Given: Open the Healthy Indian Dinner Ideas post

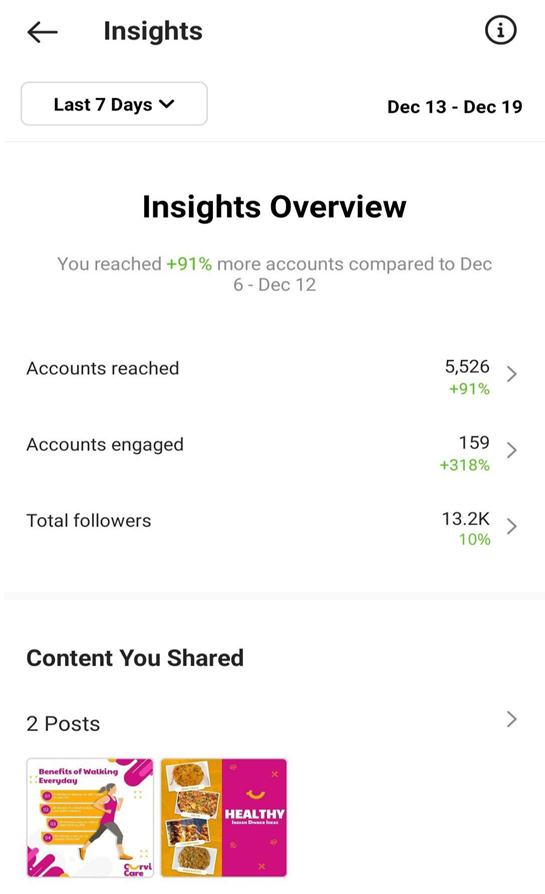Looking at the screenshot, I should pos(223,818).
